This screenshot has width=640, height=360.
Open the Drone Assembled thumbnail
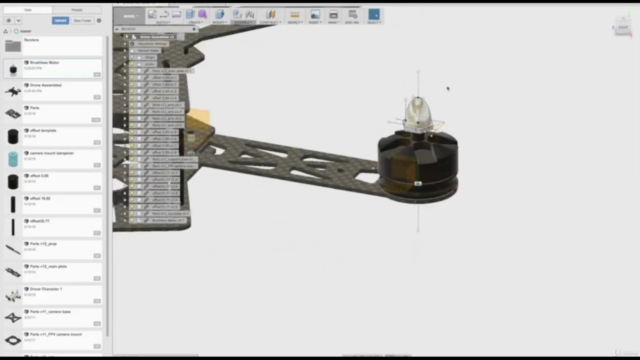[13, 91]
